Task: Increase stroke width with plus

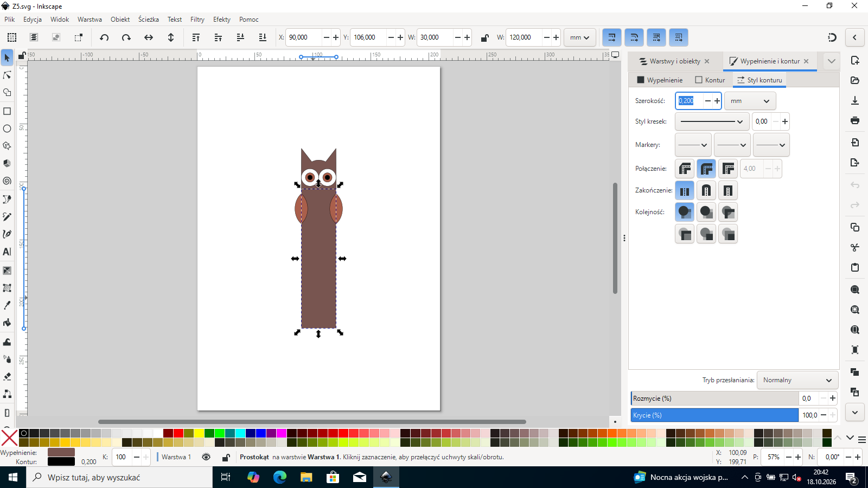Action: [717, 101]
